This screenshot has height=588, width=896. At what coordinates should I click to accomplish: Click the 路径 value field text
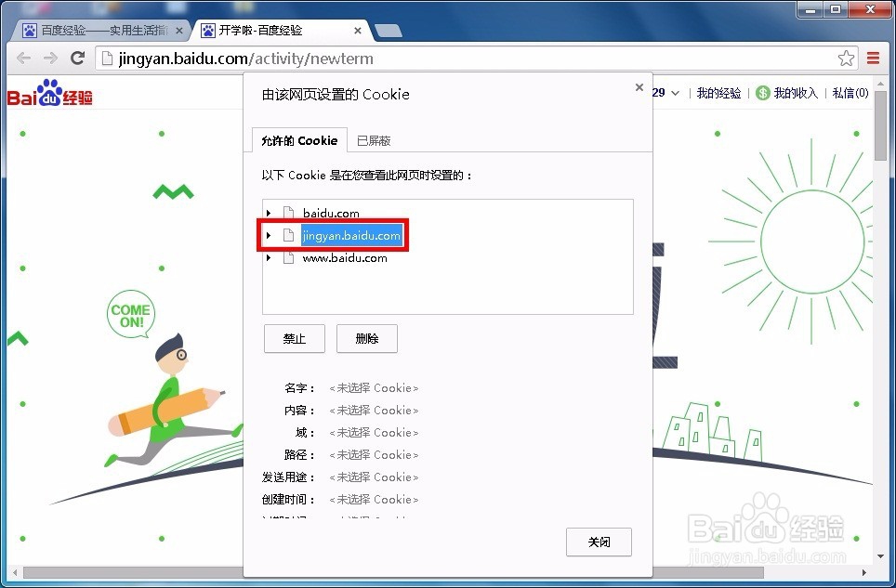(374, 455)
